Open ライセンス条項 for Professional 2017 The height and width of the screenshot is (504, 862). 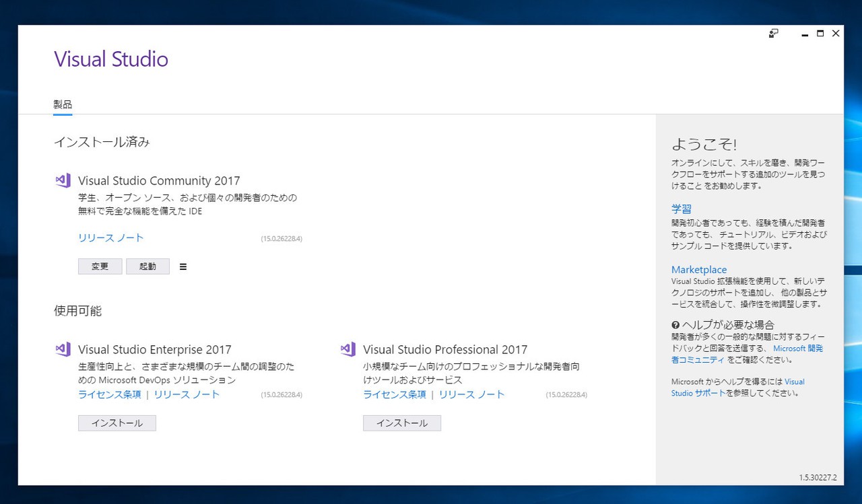tap(395, 394)
